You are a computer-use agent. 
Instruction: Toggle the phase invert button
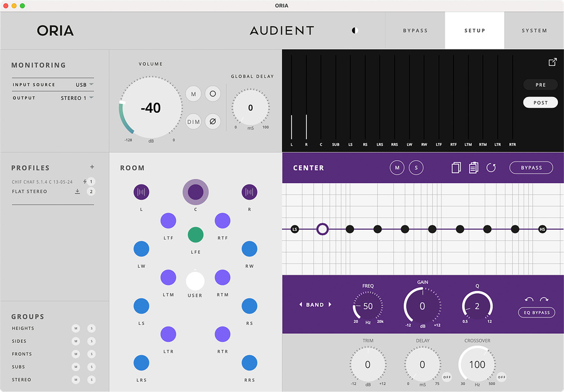click(x=213, y=121)
